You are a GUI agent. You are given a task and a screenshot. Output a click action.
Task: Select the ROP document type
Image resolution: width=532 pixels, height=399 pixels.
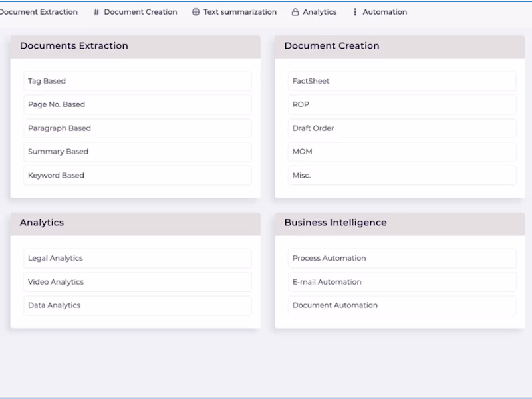pos(402,104)
